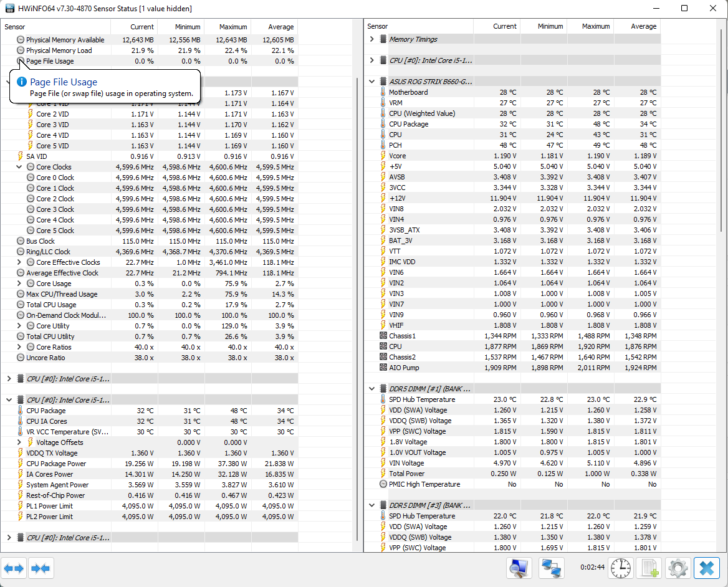Click the fan icon next to Chassis1
This screenshot has width=728, height=587.
pos(383,336)
